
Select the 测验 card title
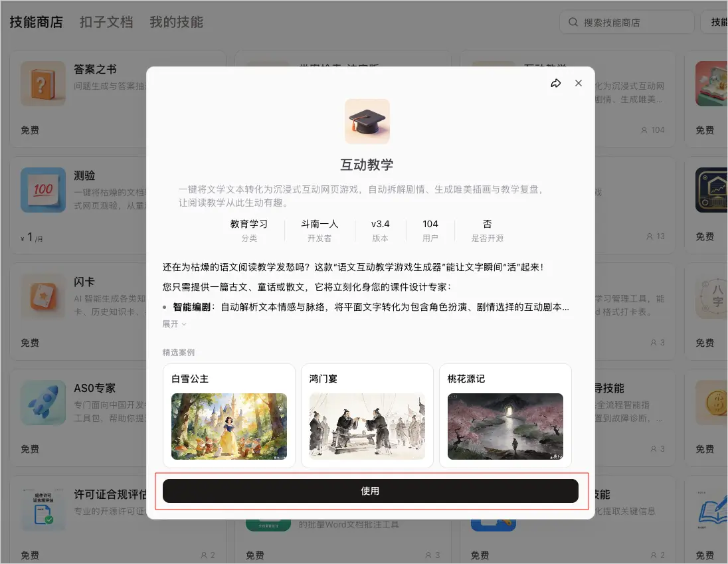tap(84, 175)
